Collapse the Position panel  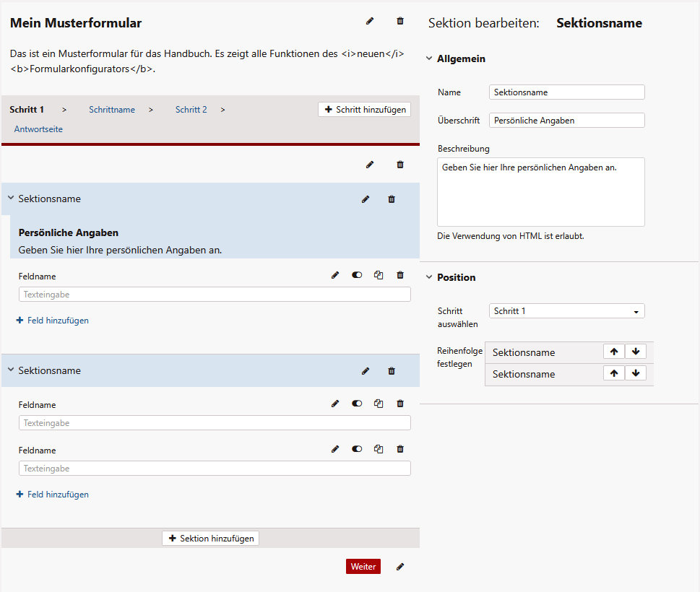[x=429, y=278]
